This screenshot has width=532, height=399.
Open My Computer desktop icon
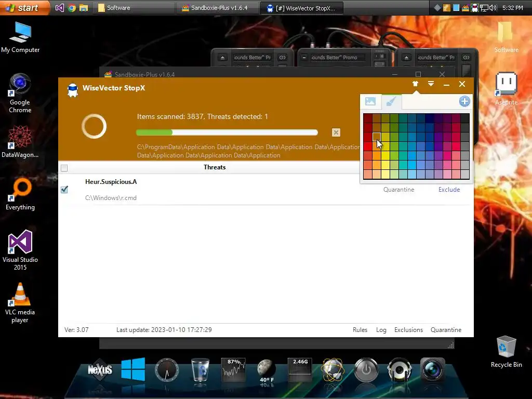(20, 37)
